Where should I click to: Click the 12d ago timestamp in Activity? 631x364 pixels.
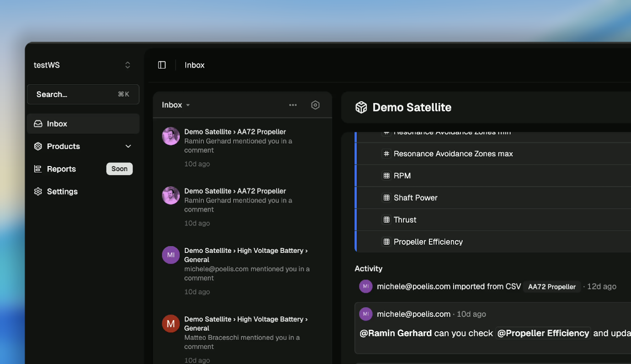point(602,287)
